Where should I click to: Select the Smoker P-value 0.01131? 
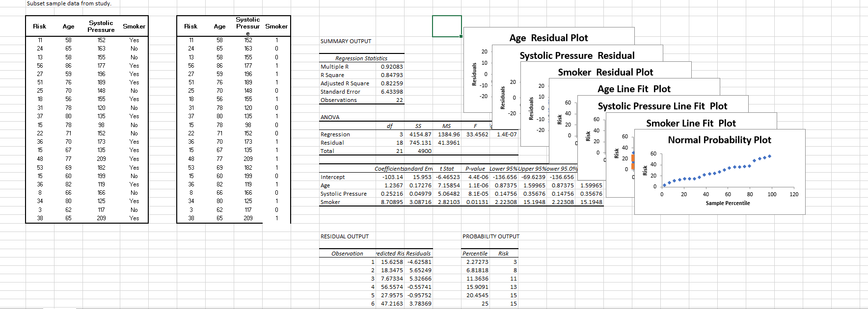tap(477, 202)
